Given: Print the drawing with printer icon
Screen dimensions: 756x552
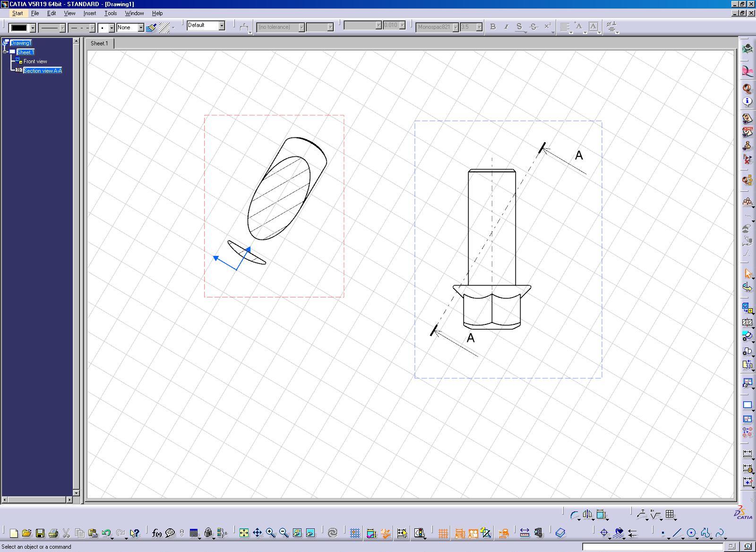Looking at the screenshot, I should click(x=53, y=533).
